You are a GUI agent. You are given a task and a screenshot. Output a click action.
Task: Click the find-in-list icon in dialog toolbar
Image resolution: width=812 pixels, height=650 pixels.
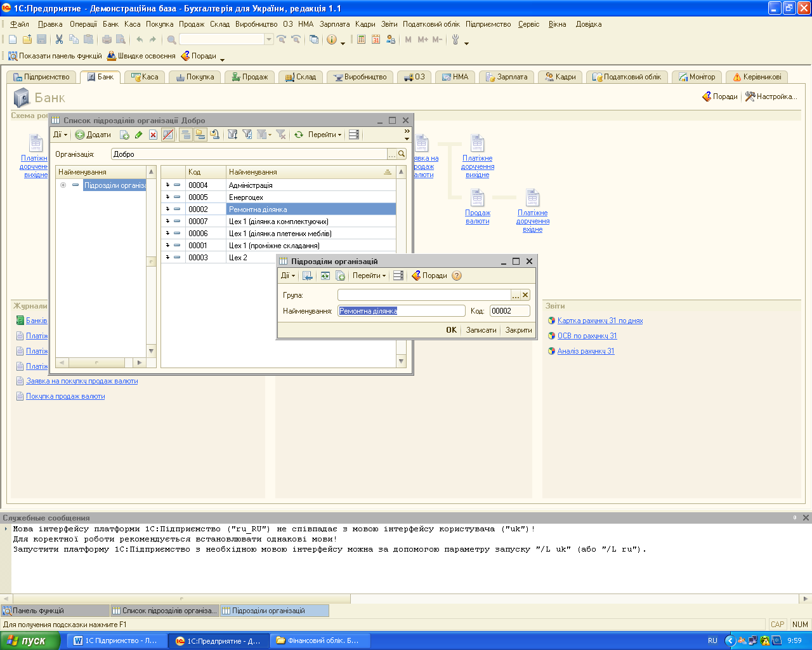coord(308,275)
